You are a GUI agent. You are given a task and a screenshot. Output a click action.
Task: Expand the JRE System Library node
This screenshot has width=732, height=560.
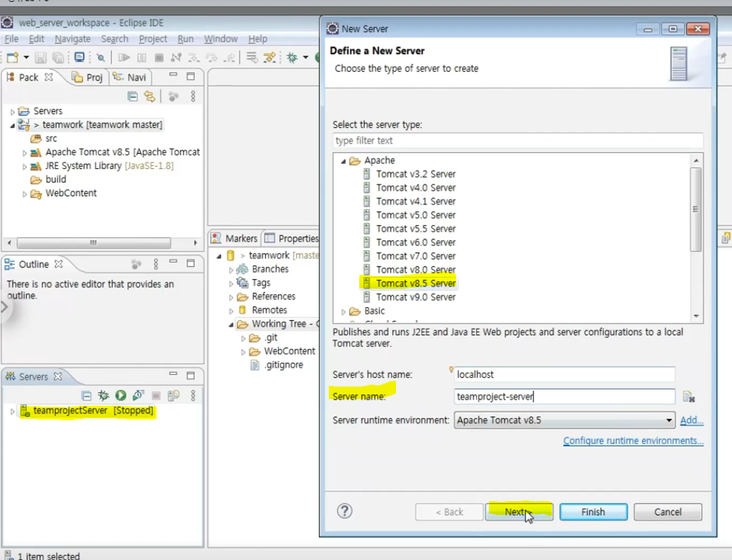pos(25,166)
